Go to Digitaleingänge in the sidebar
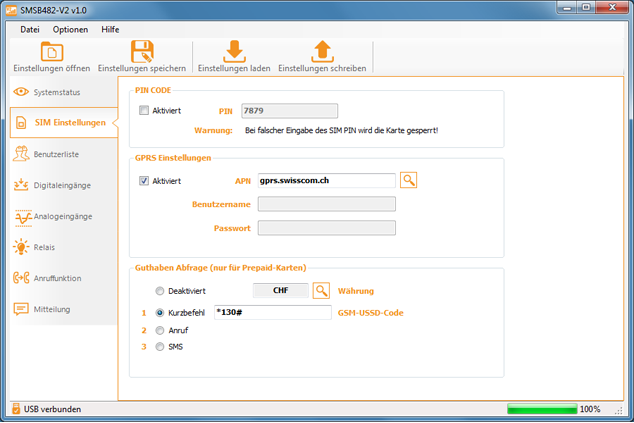The image size is (634, 423). point(59,185)
